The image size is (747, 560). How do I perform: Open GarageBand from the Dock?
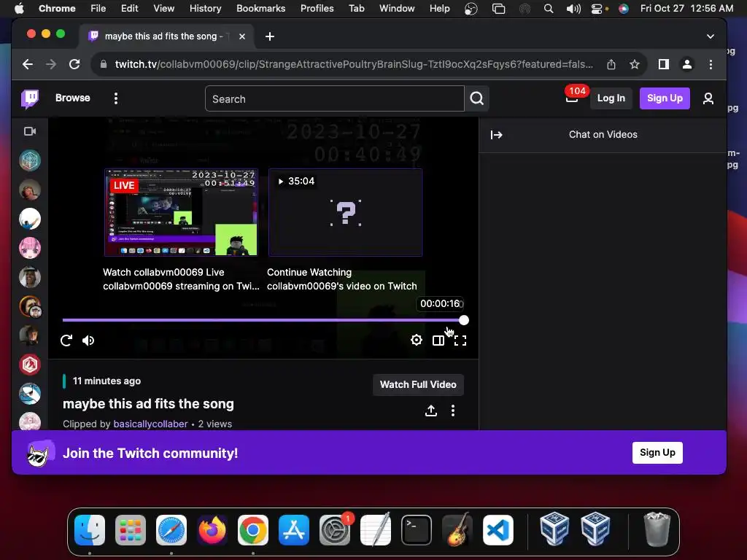point(457,530)
